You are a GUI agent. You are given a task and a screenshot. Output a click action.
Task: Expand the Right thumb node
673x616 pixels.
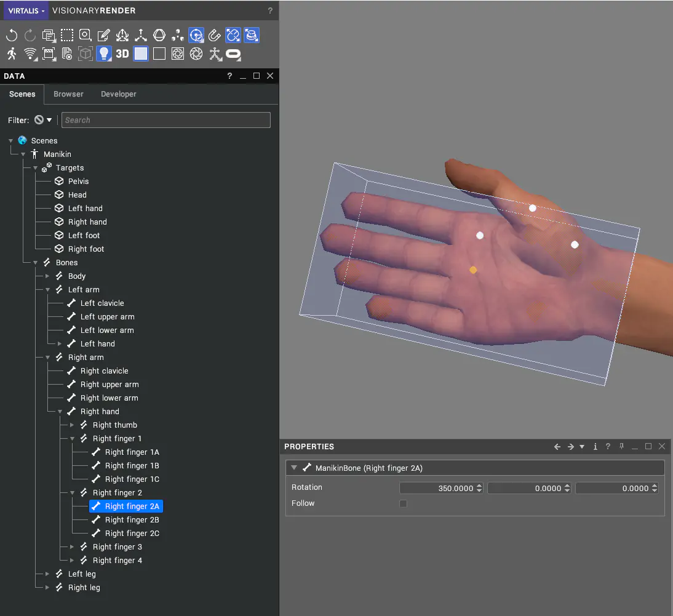pyautogui.click(x=72, y=425)
